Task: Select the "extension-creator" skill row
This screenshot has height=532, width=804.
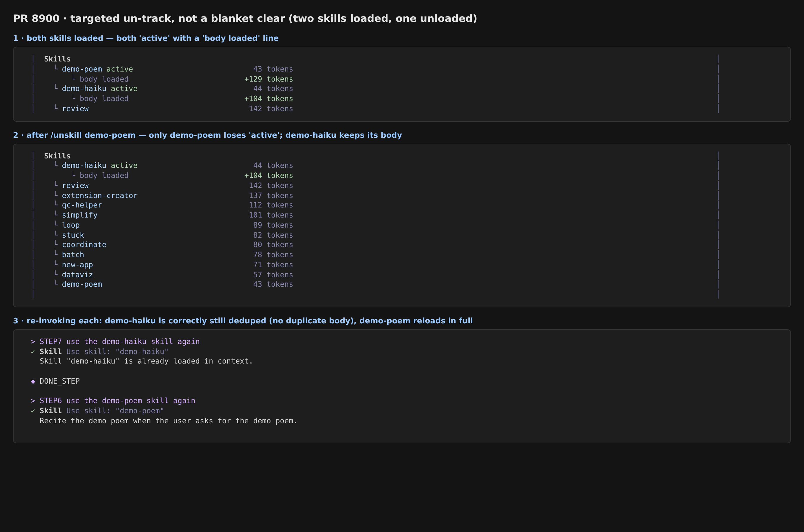Action: coord(100,195)
